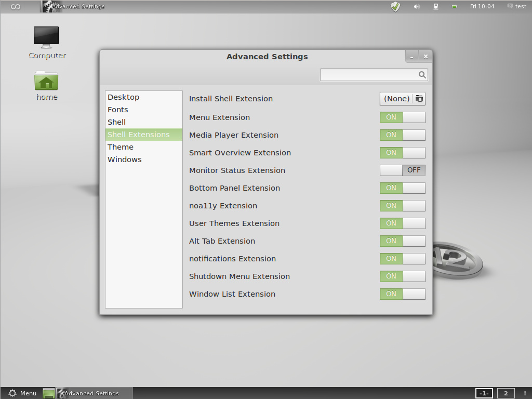Click the search magnifier icon in Advanced Settings
This screenshot has width=532, height=399.
pyautogui.click(x=422, y=75)
